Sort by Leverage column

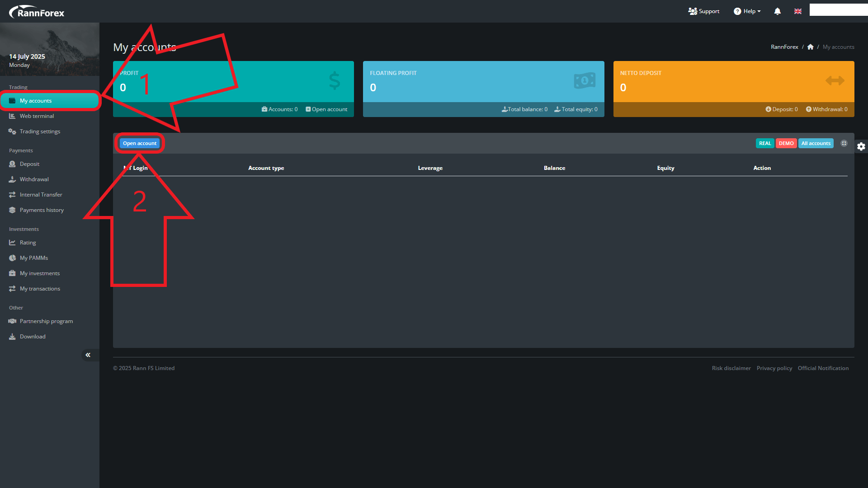tap(430, 168)
